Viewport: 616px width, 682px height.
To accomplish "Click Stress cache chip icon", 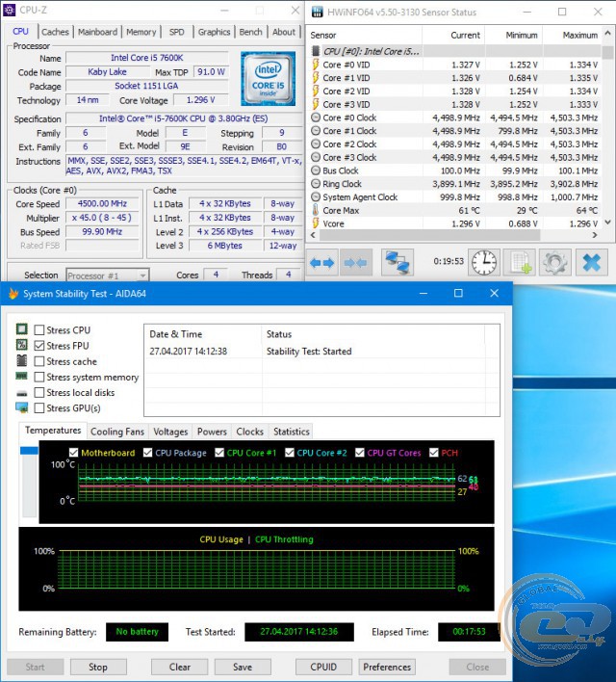I will click(x=22, y=360).
